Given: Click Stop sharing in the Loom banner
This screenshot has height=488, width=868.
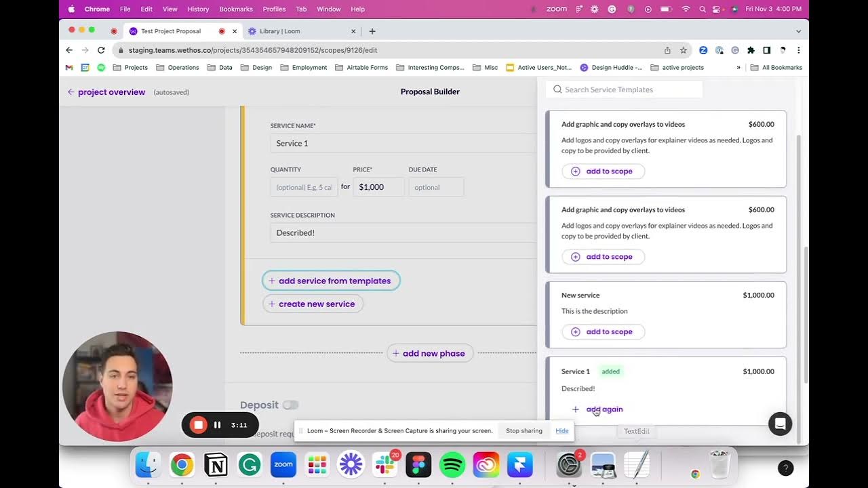Looking at the screenshot, I should [x=524, y=430].
